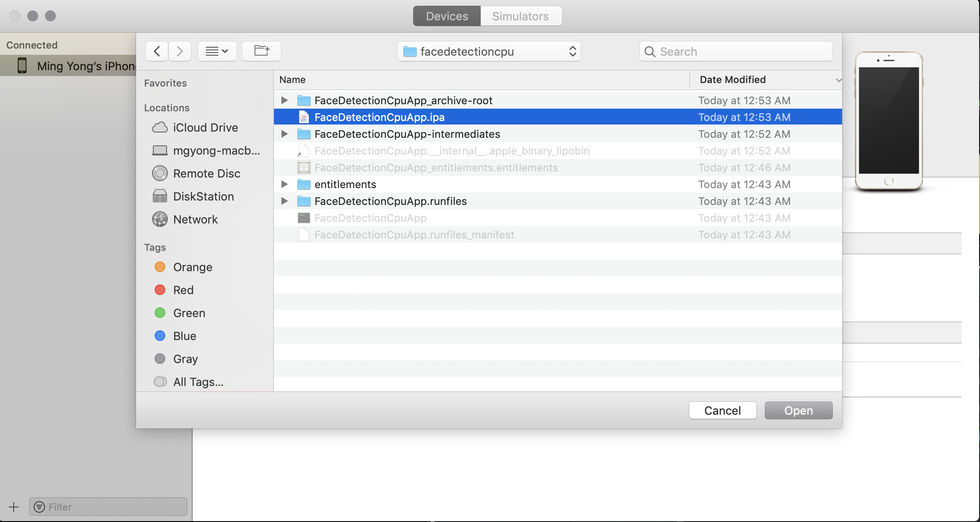
Task: Click Open to confirm file selection
Action: [x=798, y=411]
